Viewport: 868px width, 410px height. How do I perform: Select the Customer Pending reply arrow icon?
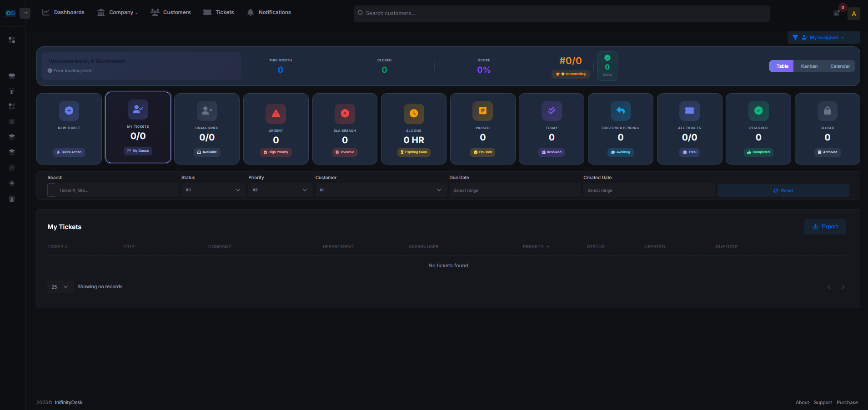pyautogui.click(x=620, y=110)
